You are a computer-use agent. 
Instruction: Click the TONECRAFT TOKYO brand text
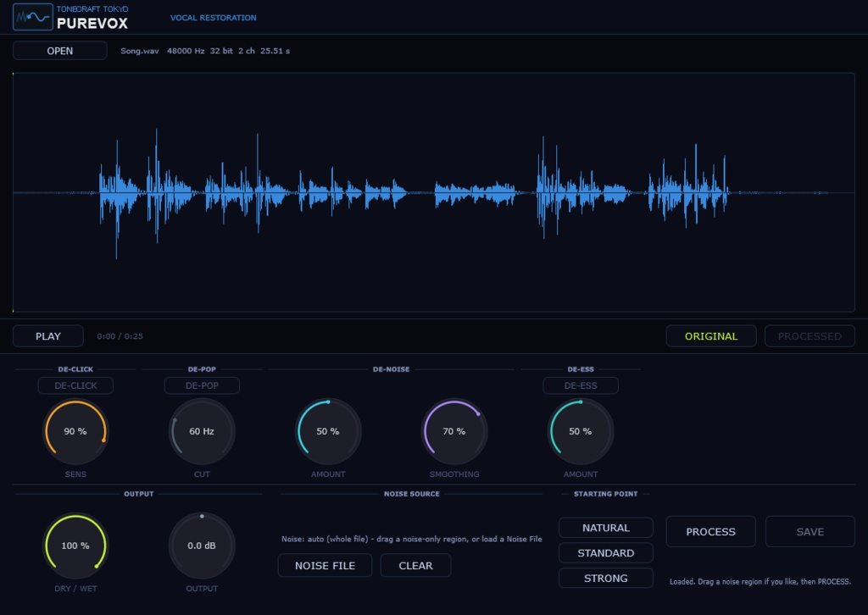pos(92,8)
